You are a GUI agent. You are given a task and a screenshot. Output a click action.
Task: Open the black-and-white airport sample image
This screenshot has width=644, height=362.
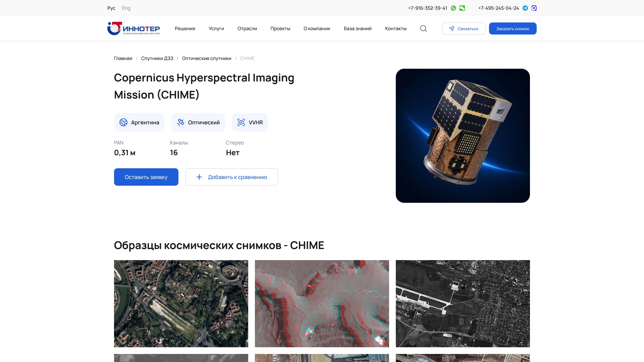pos(463,304)
